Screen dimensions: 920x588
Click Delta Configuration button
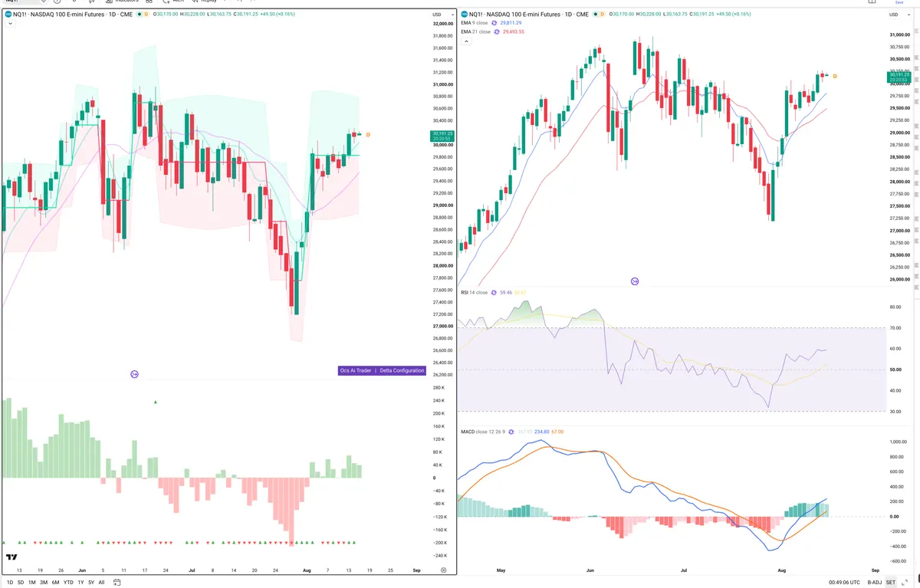pyautogui.click(x=402, y=370)
